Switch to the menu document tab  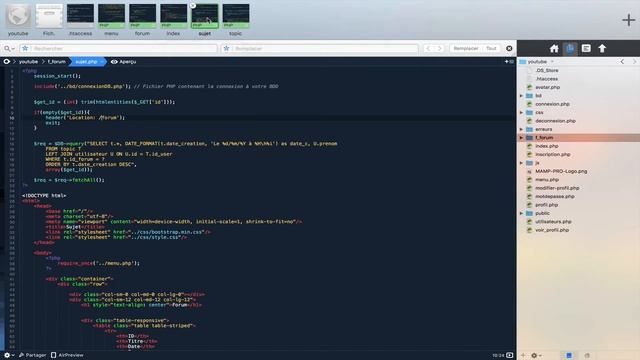111,20
